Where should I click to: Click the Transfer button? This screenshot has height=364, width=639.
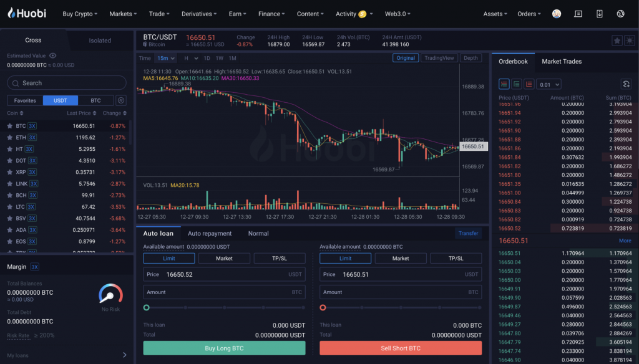468,234
